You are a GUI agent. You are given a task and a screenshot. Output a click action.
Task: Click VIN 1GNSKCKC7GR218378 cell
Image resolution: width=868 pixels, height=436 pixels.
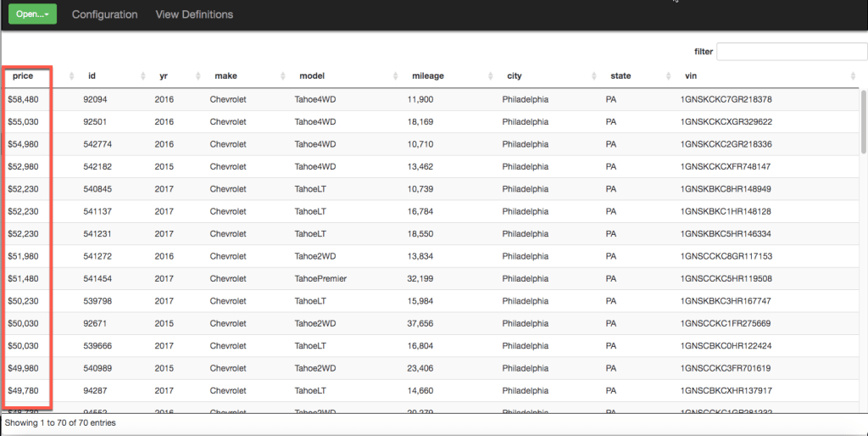[x=726, y=99]
